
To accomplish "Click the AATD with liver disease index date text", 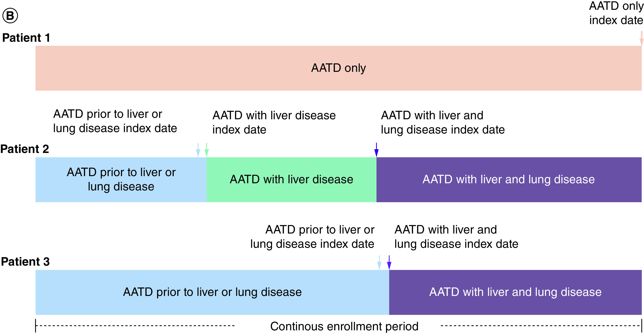I will 274,123.
